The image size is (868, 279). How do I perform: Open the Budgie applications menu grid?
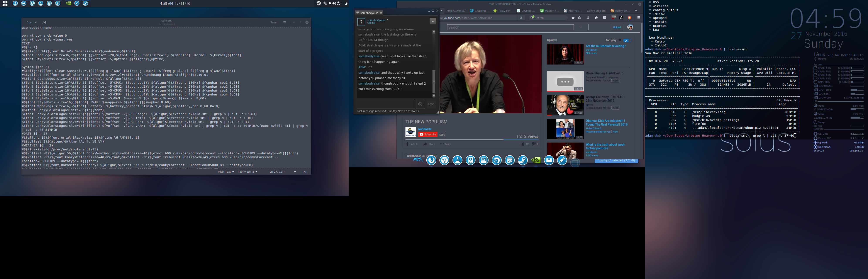pos(5,3)
